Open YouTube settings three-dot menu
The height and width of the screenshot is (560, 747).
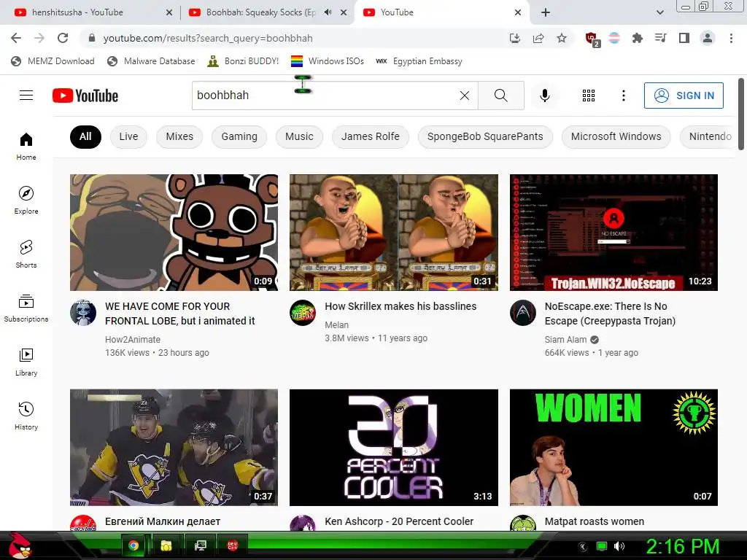623,96
